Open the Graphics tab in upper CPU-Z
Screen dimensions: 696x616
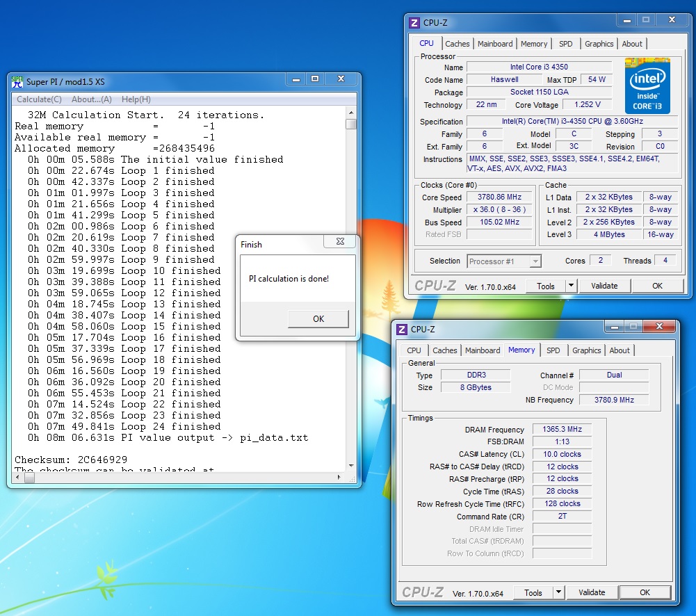tap(599, 44)
